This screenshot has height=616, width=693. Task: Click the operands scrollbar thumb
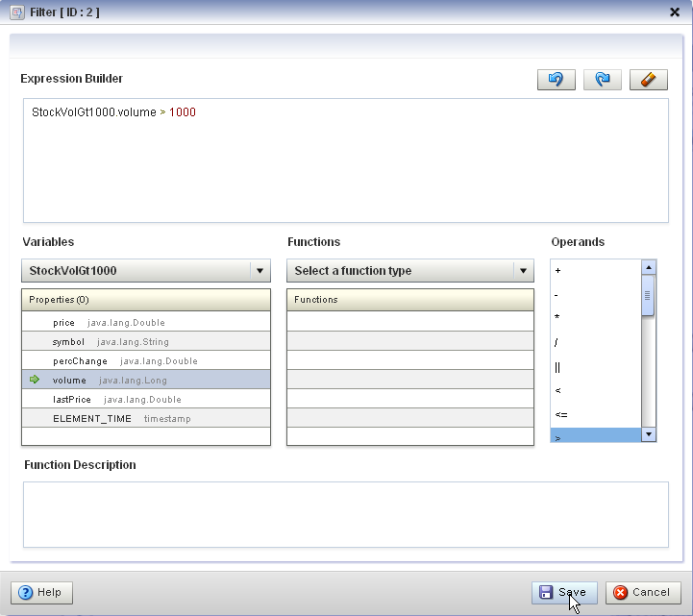648,296
